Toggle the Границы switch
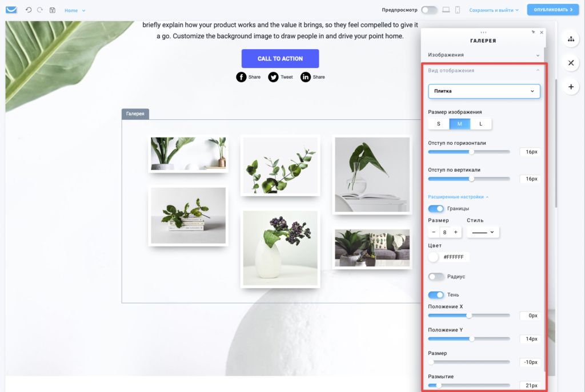Image resolution: width=585 pixels, height=392 pixels. click(x=436, y=209)
